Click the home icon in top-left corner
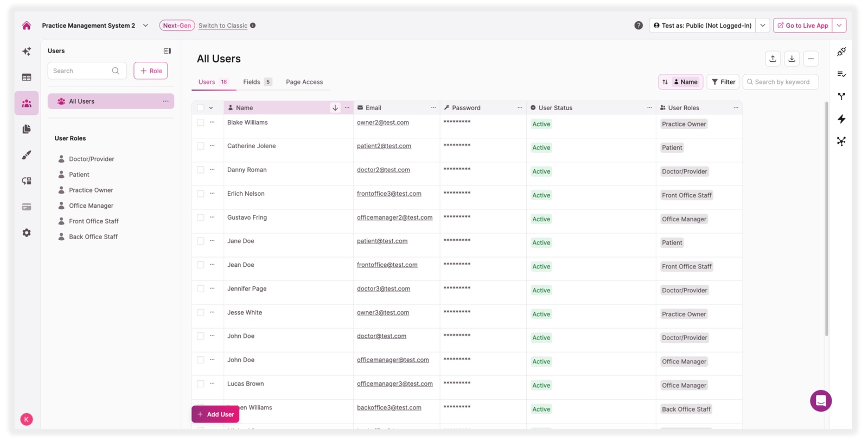Screen dimensions: 868x442 (x=27, y=25)
